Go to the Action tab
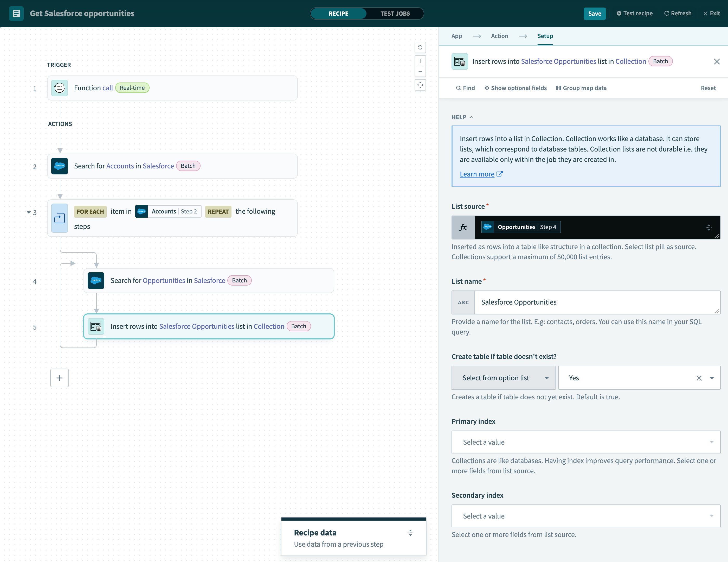This screenshot has height=562, width=728. tap(499, 36)
